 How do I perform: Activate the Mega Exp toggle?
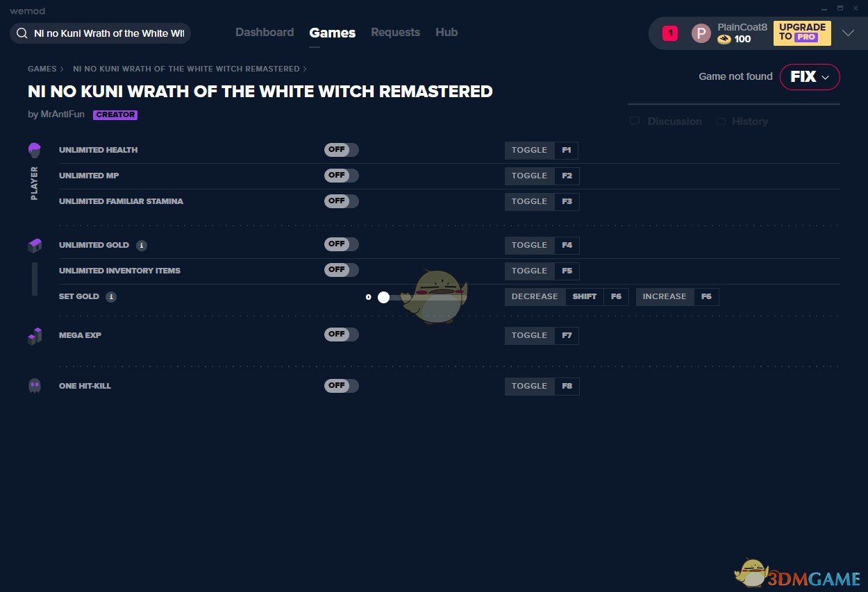[342, 335]
